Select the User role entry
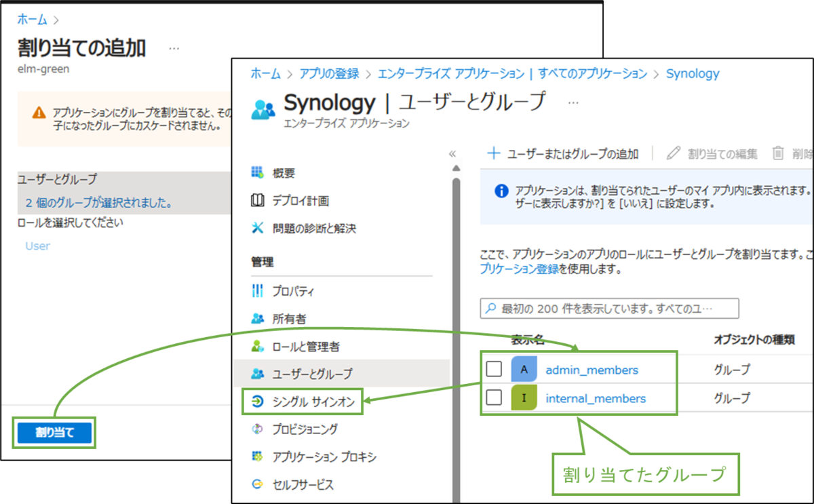 point(37,246)
